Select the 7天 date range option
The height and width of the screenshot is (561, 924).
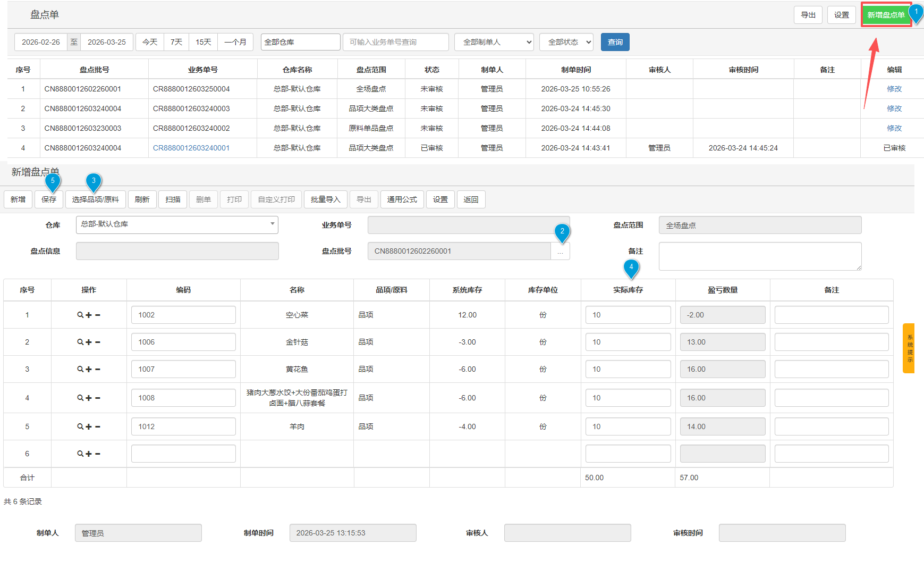[x=176, y=42]
